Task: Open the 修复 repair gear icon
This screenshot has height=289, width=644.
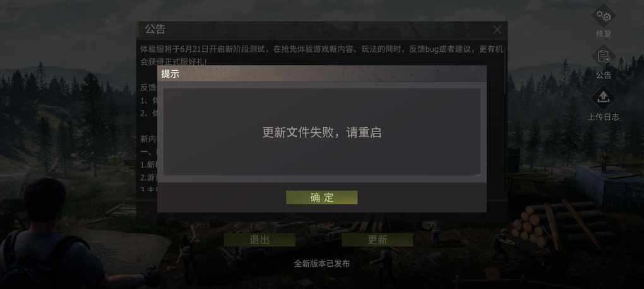Action: [604, 16]
